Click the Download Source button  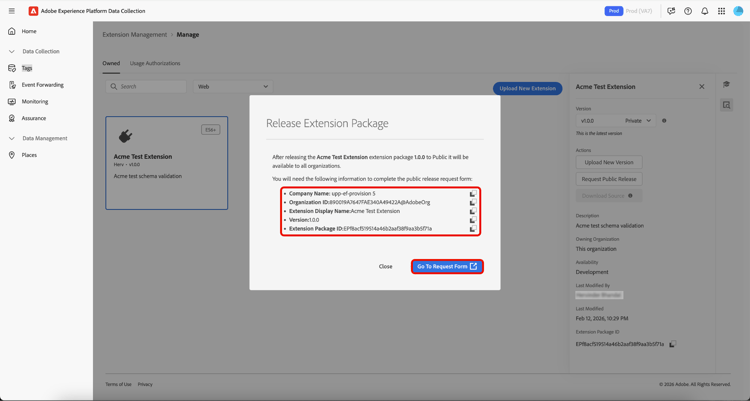click(609, 196)
